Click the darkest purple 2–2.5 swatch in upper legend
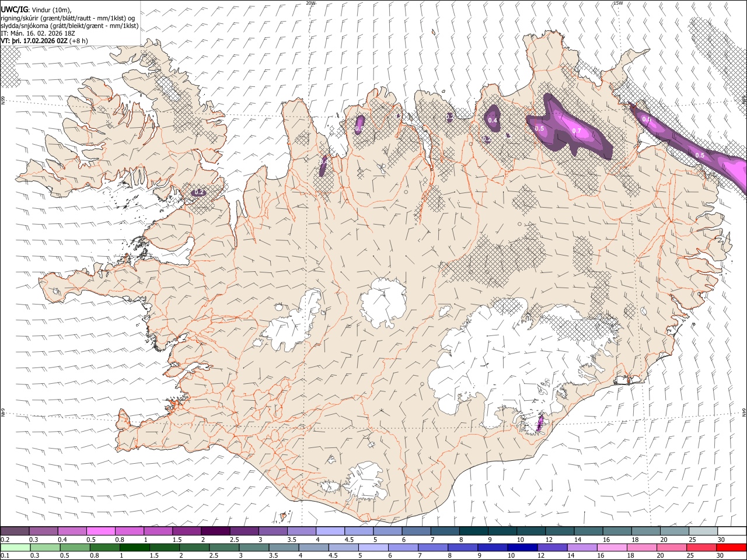Viewport: 747px width, 560px height. [x=215, y=531]
